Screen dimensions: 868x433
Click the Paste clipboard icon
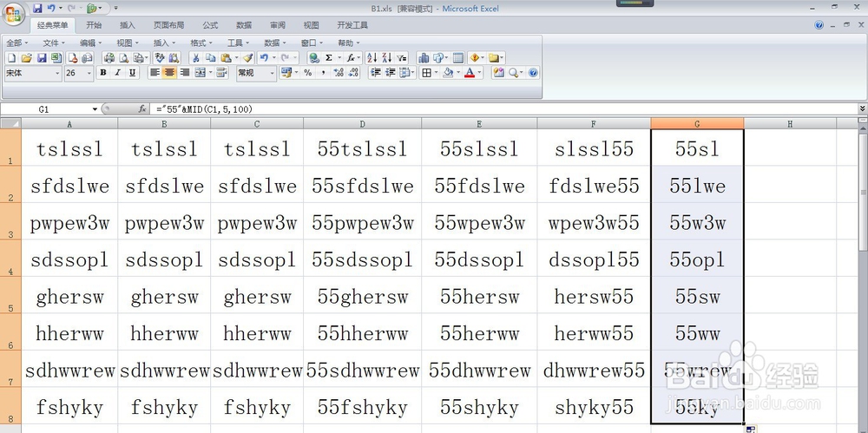pos(226,58)
